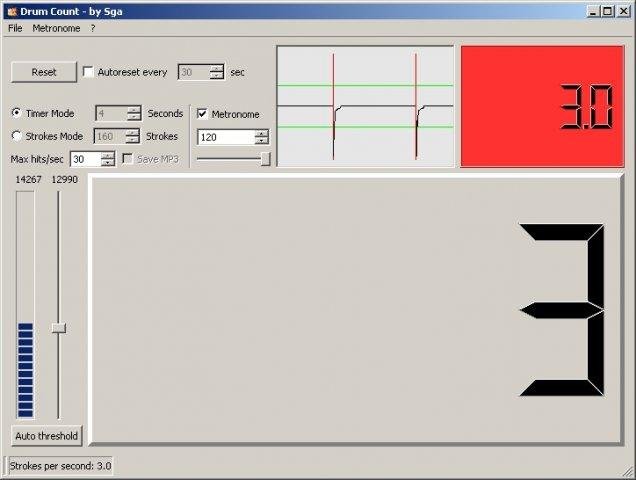This screenshot has height=480, width=636.
Task: Click the waveform display panel
Action: click(365, 106)
